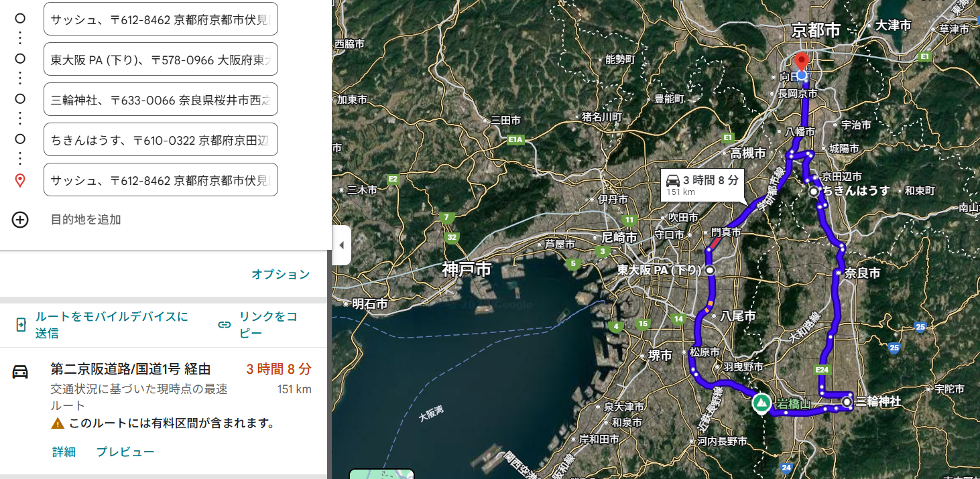Click the E24 highway shield on route
The image size is (980, 479).
[822, 369]
